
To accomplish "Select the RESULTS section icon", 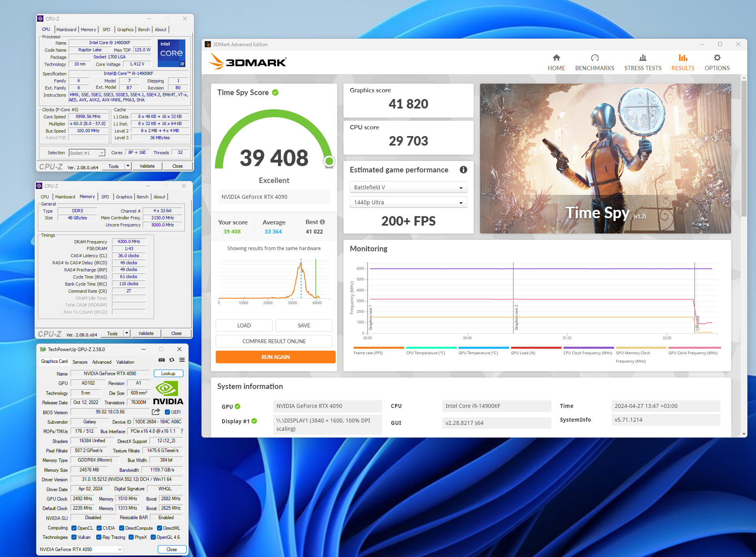I will click(x=683, y=58).
